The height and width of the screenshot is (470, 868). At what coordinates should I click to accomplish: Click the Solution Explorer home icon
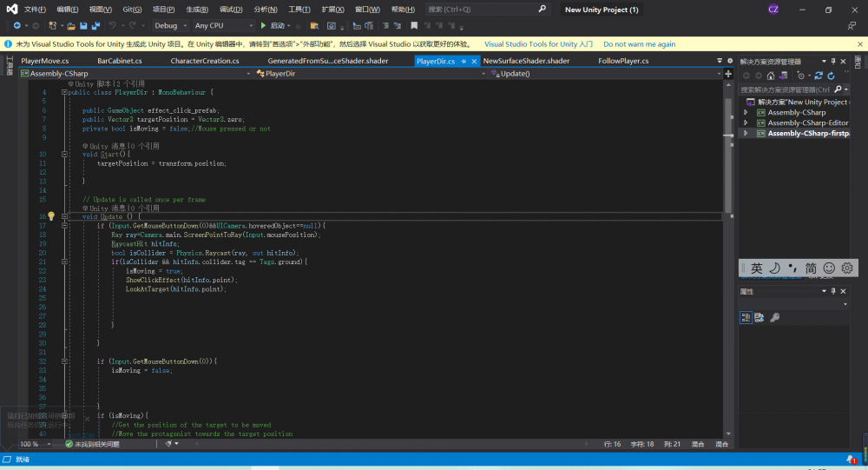point(771,76)
